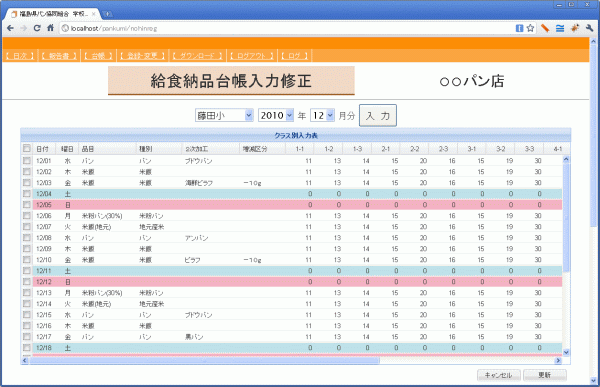
Task: Go back with the browser back arrow
Action: pyautogui.click(x=10, y=28)
